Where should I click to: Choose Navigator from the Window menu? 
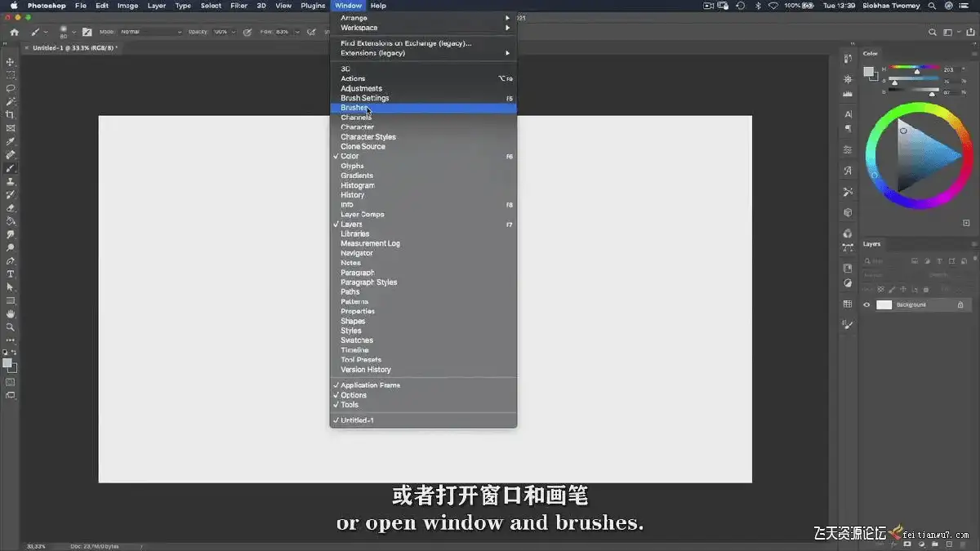pos(423,253)
